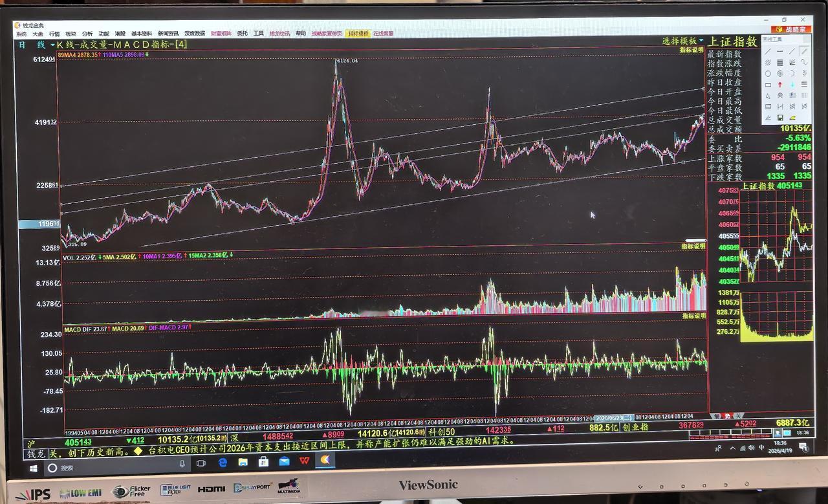Screen dimensions: 828x504
Task: Select the straight line drawing tool
Action: [x=768, y=51]
